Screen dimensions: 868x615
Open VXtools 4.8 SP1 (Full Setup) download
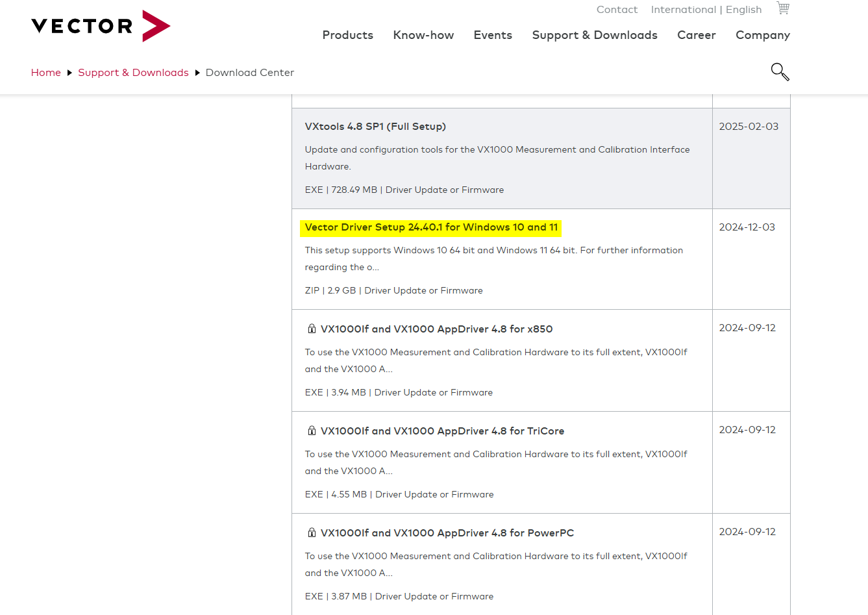click(x=375, y=127)
